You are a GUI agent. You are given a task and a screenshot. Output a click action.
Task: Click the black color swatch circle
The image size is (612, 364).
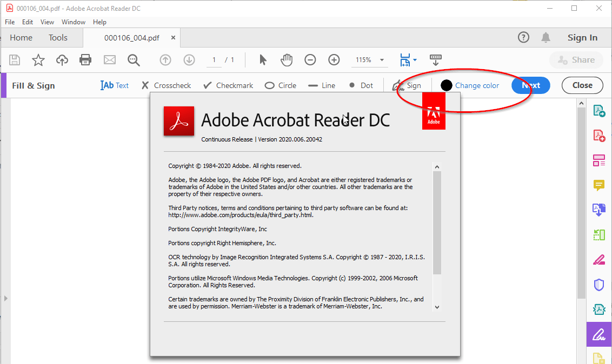point(447,85)
